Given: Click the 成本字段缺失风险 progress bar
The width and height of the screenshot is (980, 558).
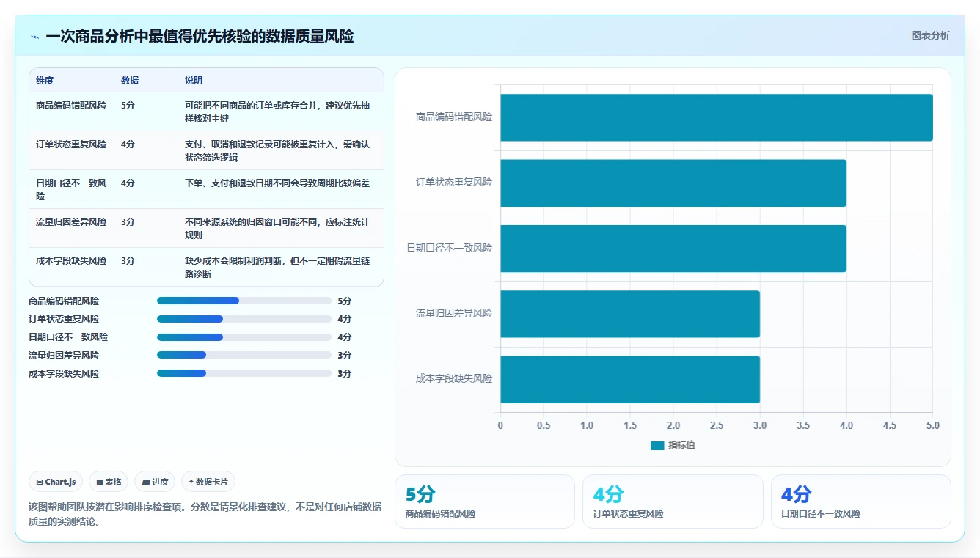Looking at the screenshot, I should [x=244, y=373].
